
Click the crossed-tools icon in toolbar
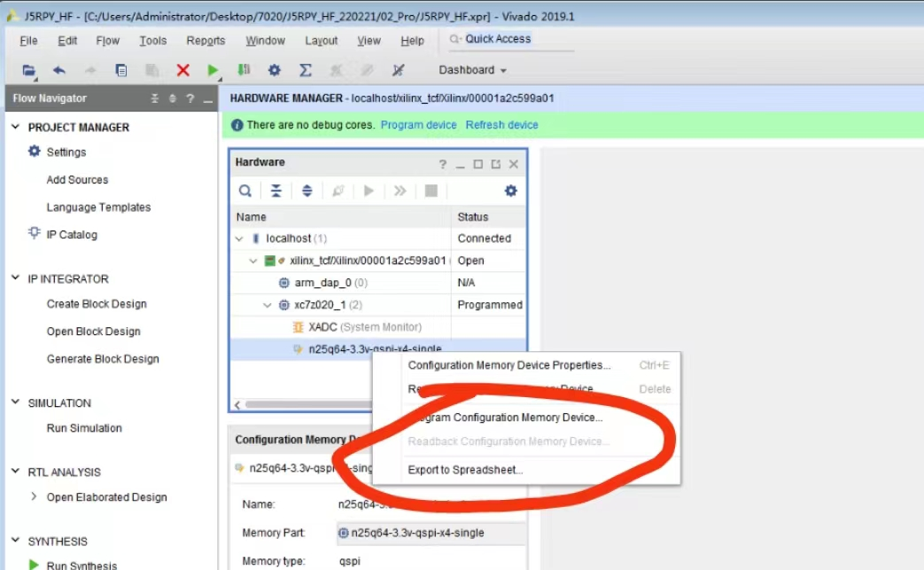[x=399, y=70]
